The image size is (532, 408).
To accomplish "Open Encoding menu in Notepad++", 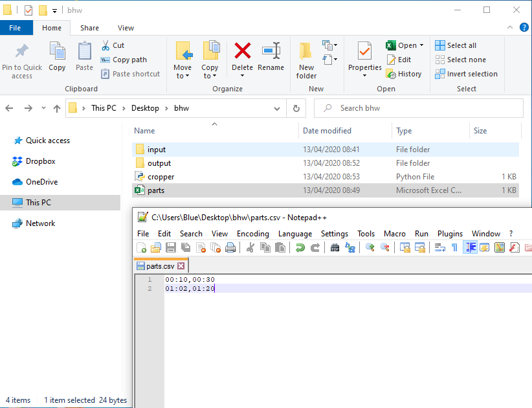I will point(253,234).
